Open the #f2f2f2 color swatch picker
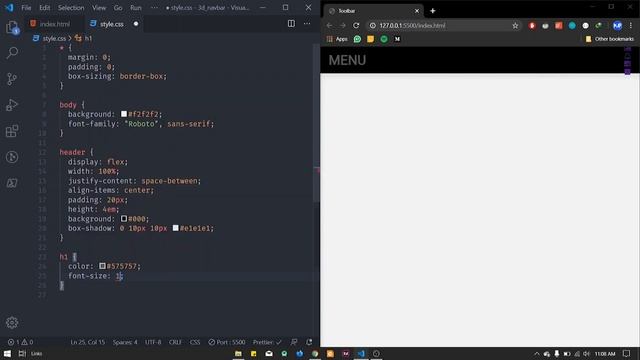 coord(124,114)
